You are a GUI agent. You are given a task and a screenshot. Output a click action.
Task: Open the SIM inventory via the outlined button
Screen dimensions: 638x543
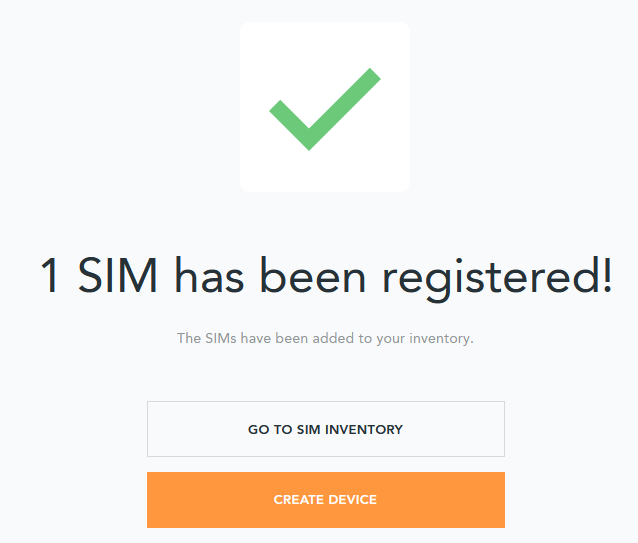[326, 429]
